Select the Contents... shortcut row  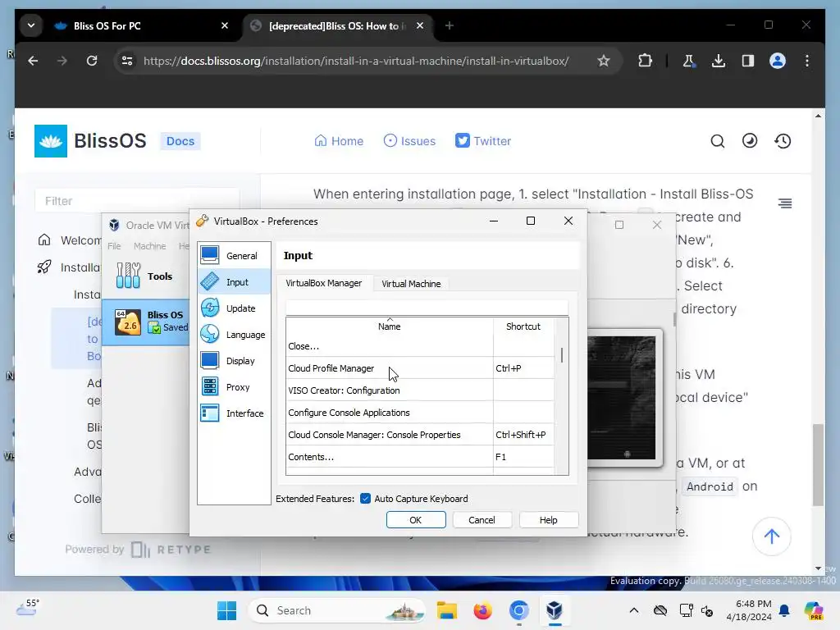coord(420,457)
